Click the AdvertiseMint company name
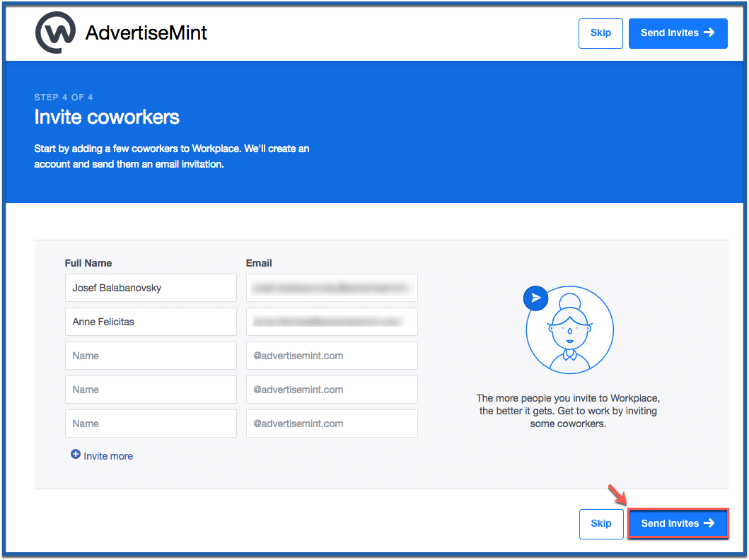This screenshot has width=749, height=560. tap(146, 33)
